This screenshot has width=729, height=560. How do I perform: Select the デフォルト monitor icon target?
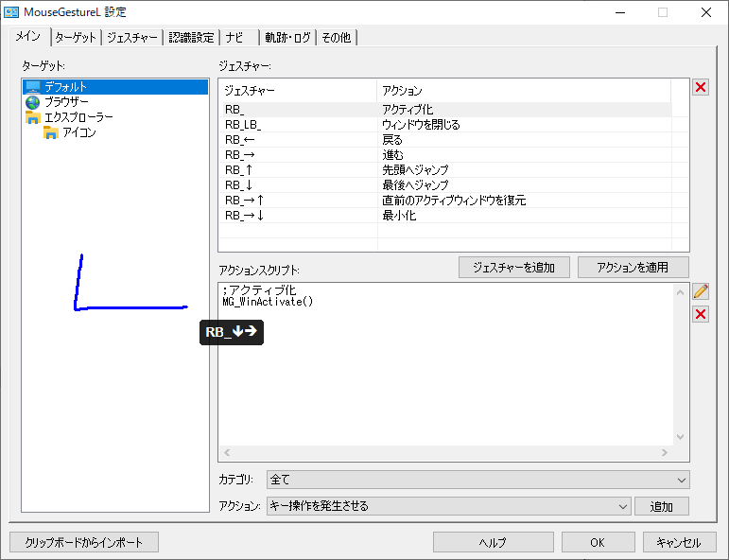click(33, 87)
